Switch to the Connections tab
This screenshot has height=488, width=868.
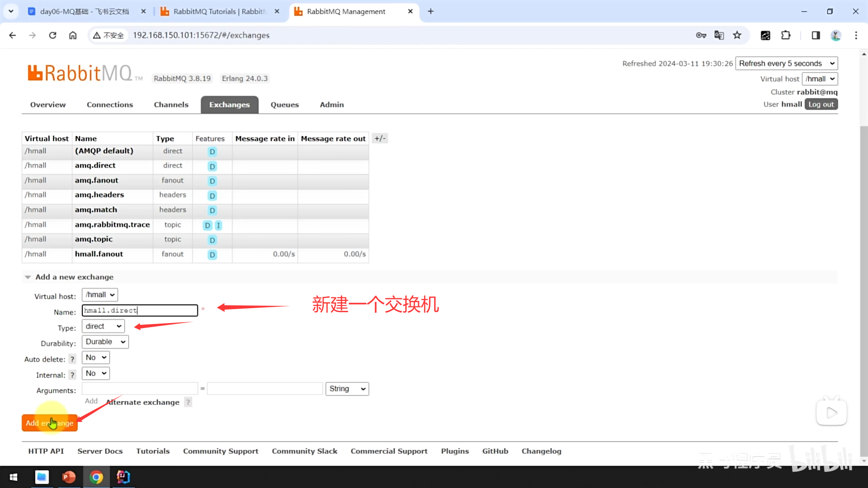point(110,104)
